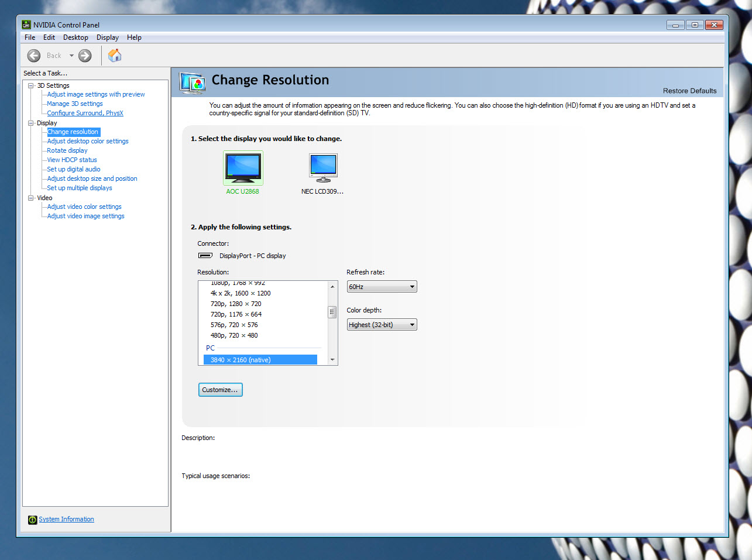Viewport: 752px width, 560px height.
Task: Click Restore Defaults link
Action: 689,91
